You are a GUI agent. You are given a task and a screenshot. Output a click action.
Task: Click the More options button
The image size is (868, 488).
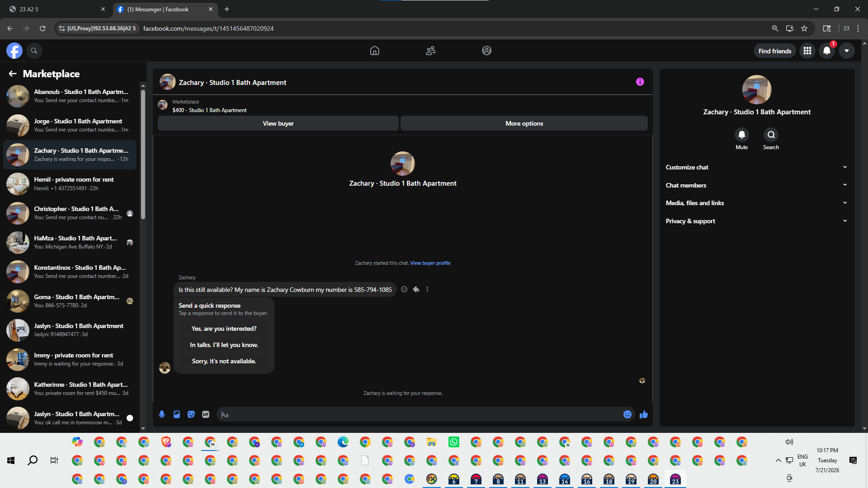click(x=524, y=123)
